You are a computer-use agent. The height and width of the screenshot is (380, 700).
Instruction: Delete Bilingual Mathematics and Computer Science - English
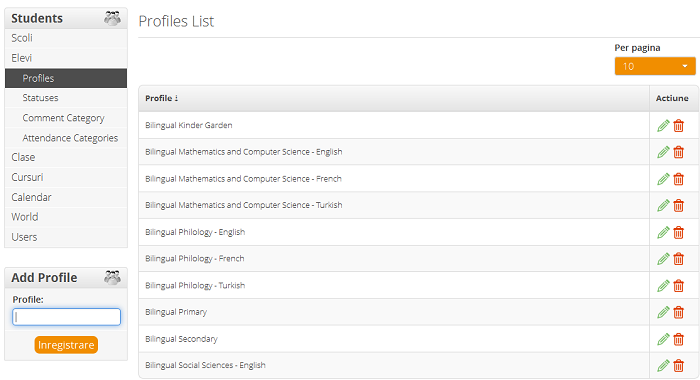click(679, 152)
